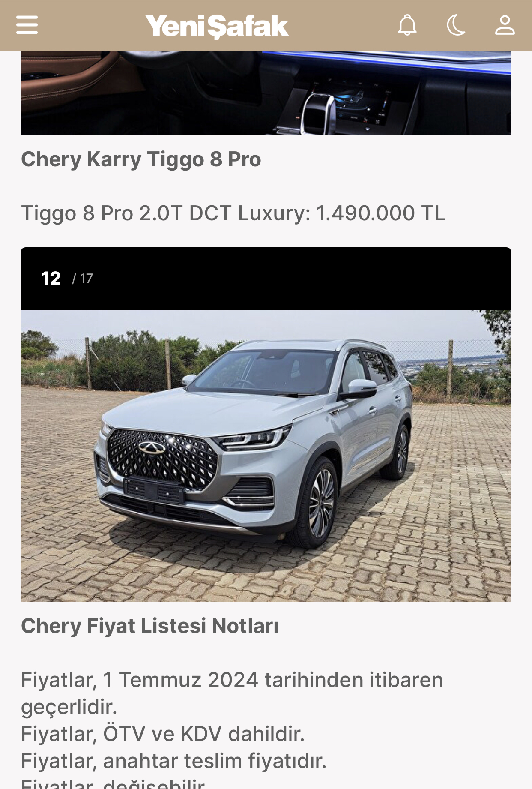Click the "/ 17" total slides indicator
This screenshot has height=789, width=532.
click(x=82, y=279)
